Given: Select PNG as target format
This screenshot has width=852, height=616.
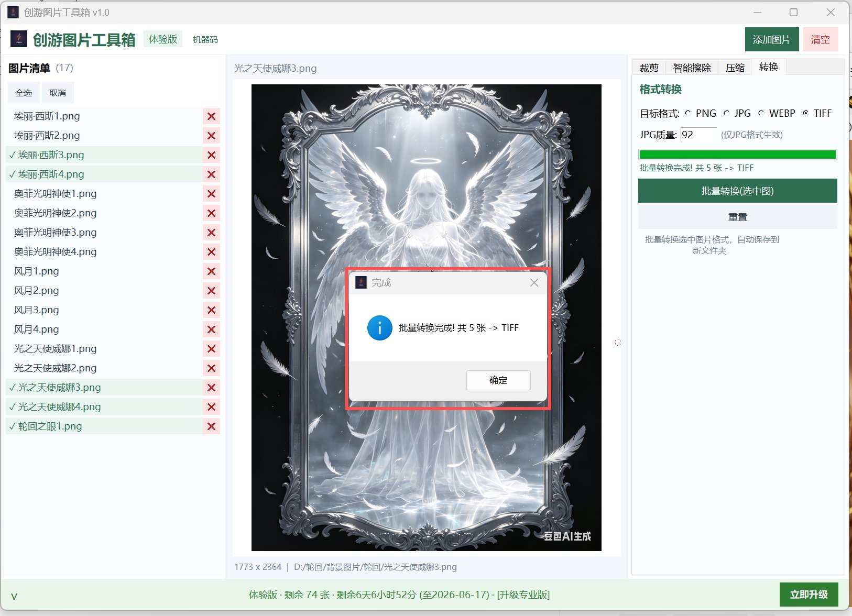Looking at the screenshot, I should (688, 113).
